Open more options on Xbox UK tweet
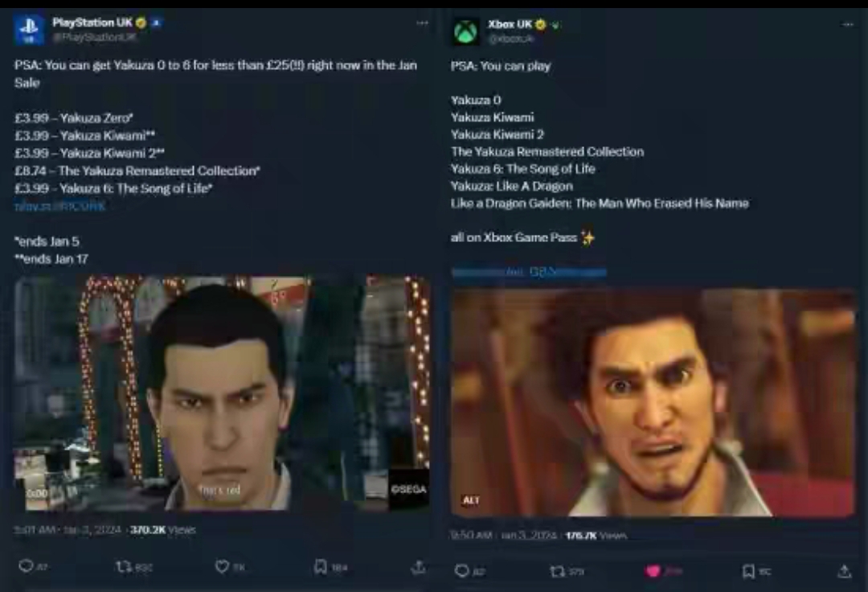This screenshot has width=868, height=592. pos(848,24)
